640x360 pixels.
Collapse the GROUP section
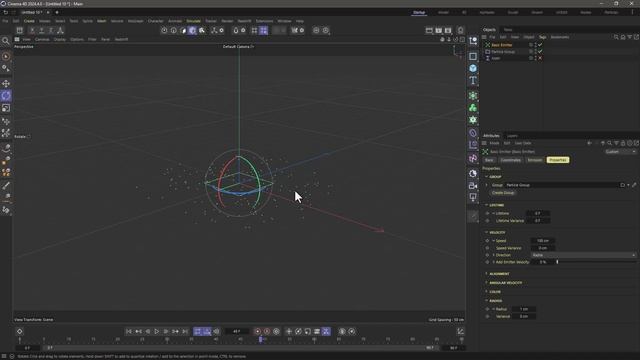[x=487, y=176]
